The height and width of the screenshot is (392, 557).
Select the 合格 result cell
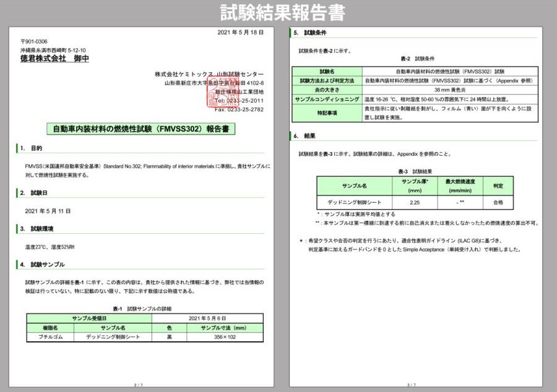click(498, 202)
